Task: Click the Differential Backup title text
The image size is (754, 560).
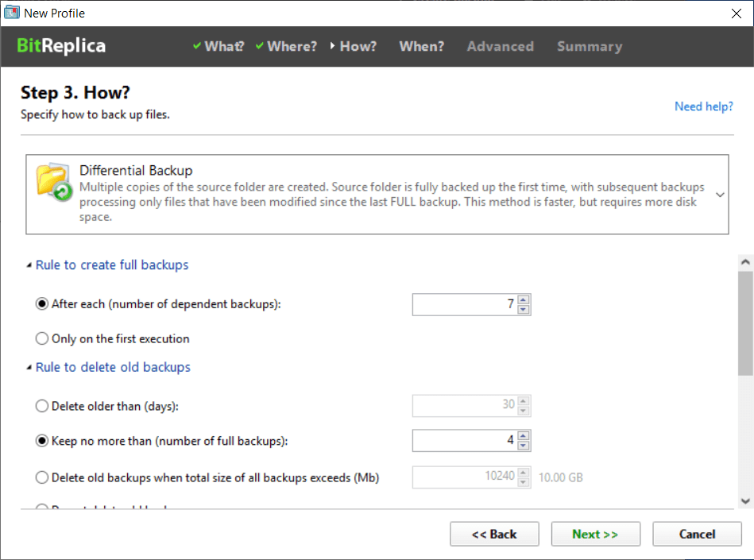Action: pos(136,171)
